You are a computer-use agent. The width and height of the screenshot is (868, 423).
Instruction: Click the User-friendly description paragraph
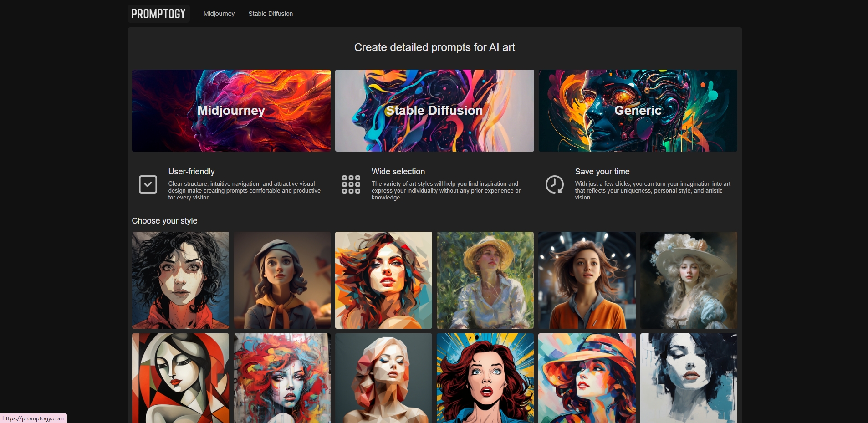245,191
